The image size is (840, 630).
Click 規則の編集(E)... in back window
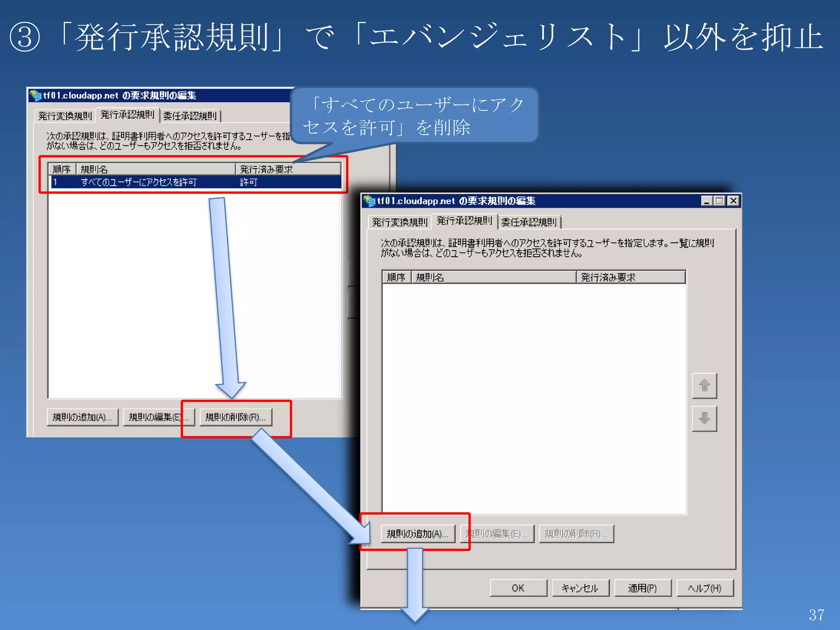[x=159, y=417]
